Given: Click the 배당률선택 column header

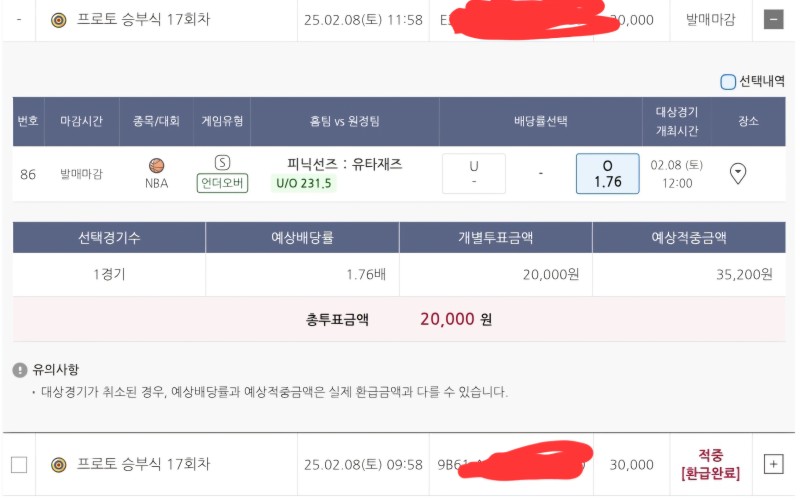Looking at the screenshot, I should click(540, 121).
